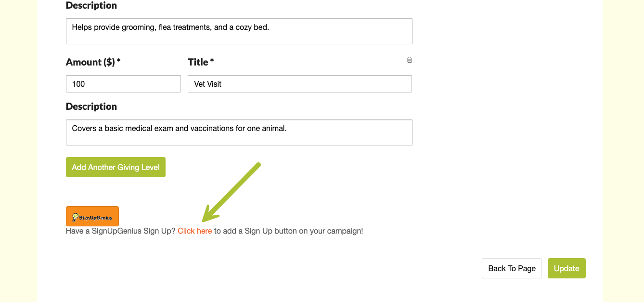This screenshot has height=302, width=644.
Task: Click the lightbulb in the SignUpGenius logo
Action: click(x=76, y=217)
